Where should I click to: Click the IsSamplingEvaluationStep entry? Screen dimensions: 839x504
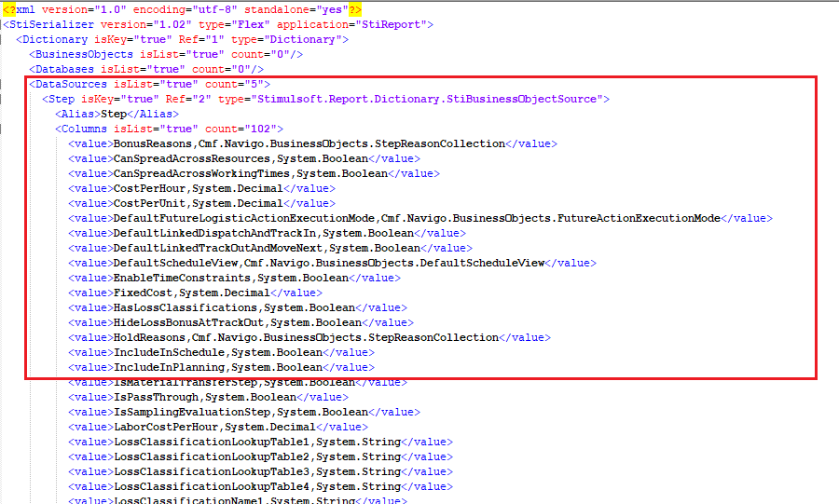click(x=244, y=414)
